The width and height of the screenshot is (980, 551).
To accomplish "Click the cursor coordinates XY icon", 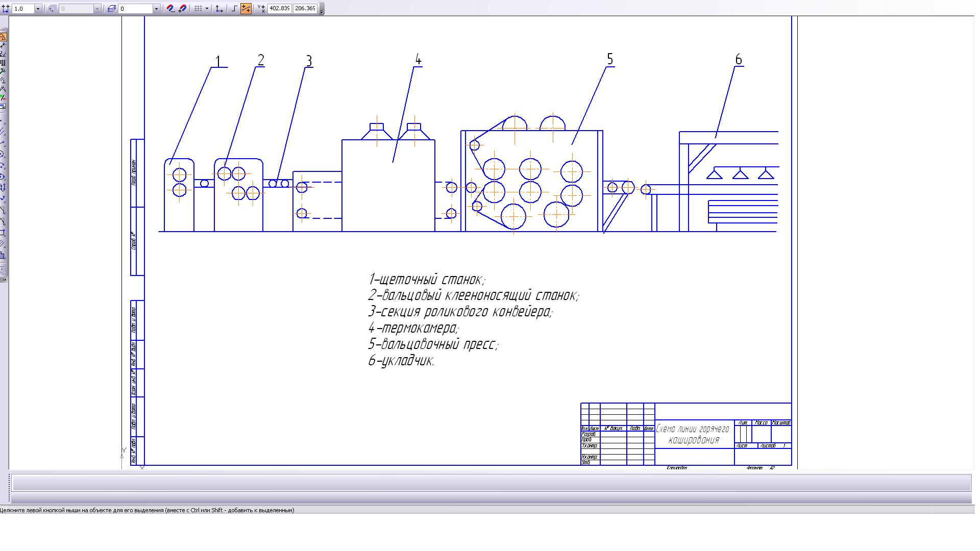I will (x=261, y=9).
